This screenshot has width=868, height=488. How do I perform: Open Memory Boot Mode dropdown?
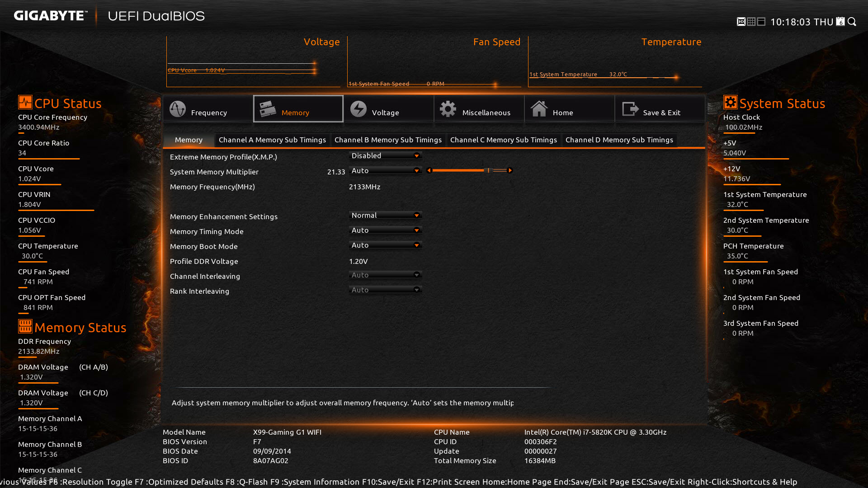tap(386, 245)
